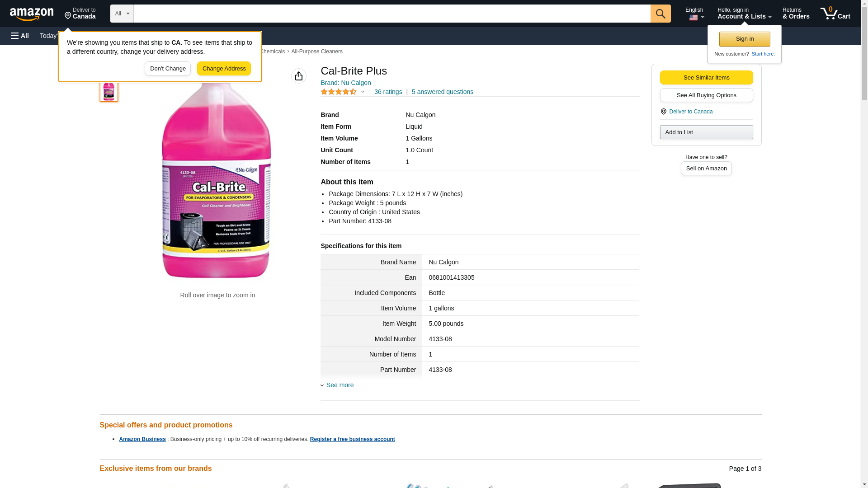Click the star rating icons
868x488 pixels.
point(339,92)
